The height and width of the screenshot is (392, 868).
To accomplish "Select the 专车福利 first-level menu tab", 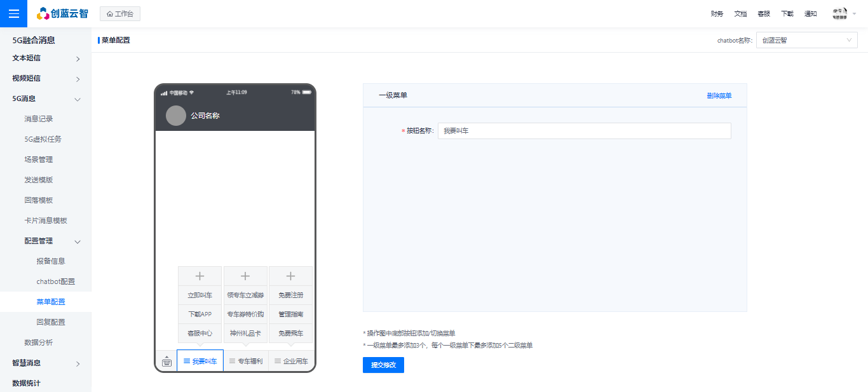I will tap(246, 361).
